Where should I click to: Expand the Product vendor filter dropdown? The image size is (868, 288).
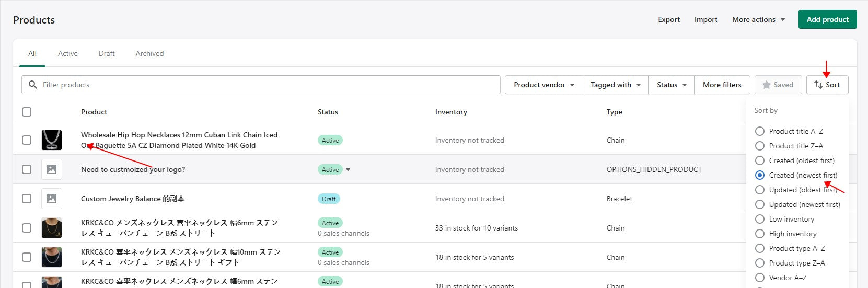click(543, 85)
